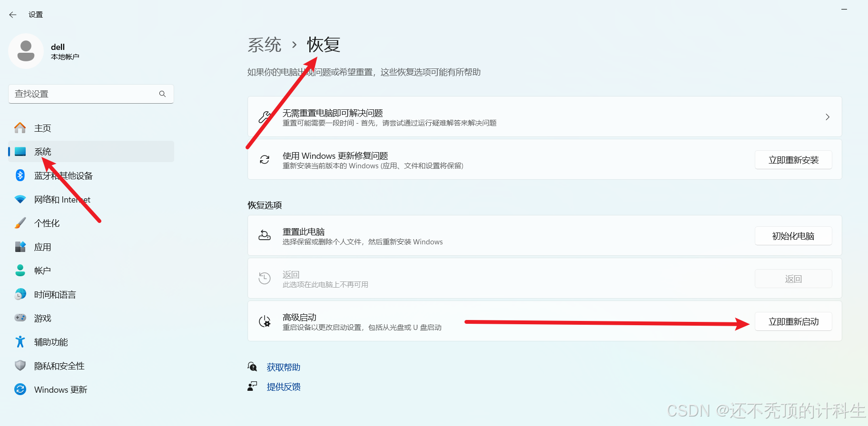Click the Advanced startup (高级启动) power icon
Image resolution: width=868 pixels, height=426 pixels.
(265, 321)
